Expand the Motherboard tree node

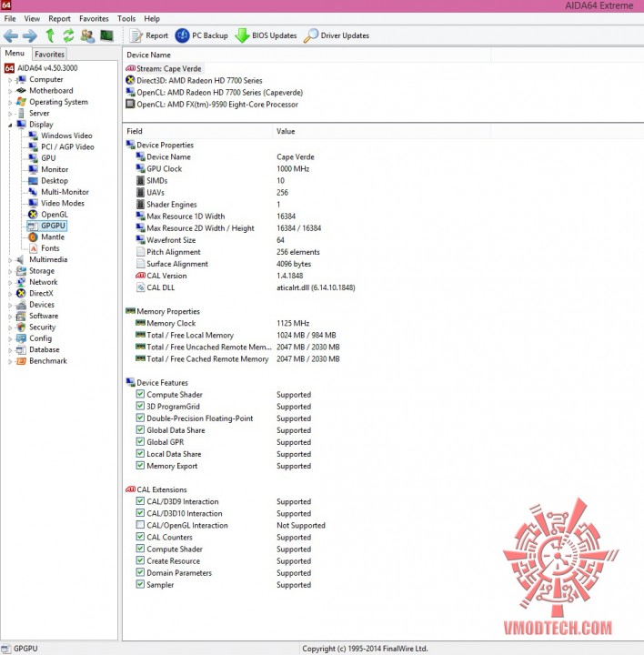click(10, 91)
